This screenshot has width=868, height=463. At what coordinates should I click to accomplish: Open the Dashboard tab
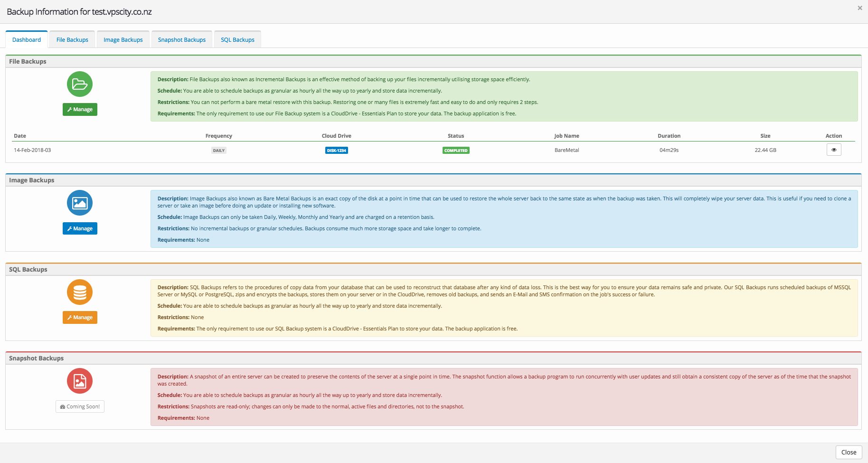(x=27, y=40)
